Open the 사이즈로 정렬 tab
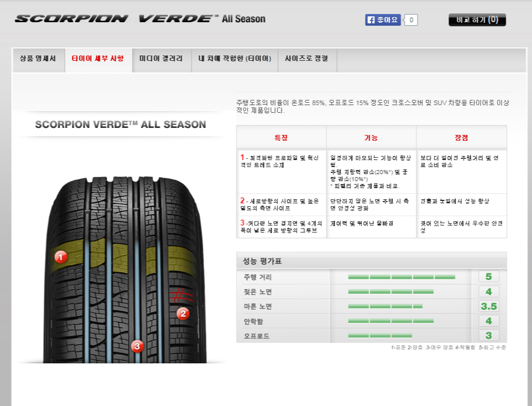This screenshot has height=406, width=532. click(307, 60)
